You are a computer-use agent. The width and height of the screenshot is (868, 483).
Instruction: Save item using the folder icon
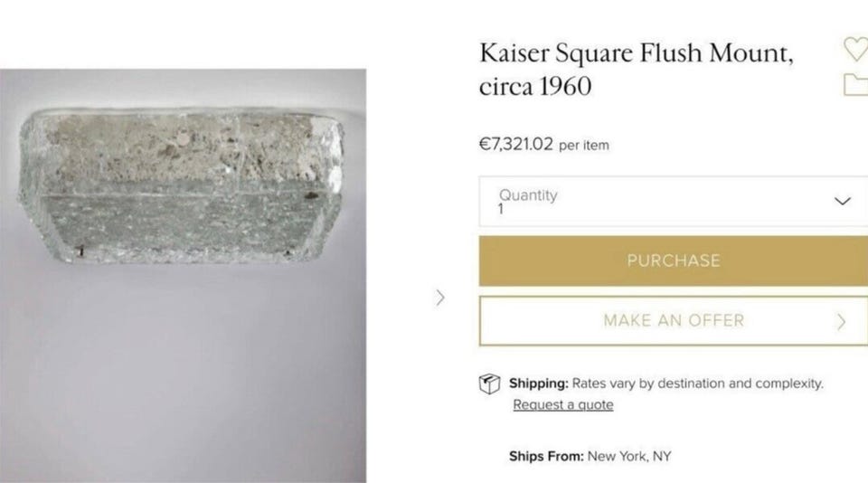[x=855, y=85]
